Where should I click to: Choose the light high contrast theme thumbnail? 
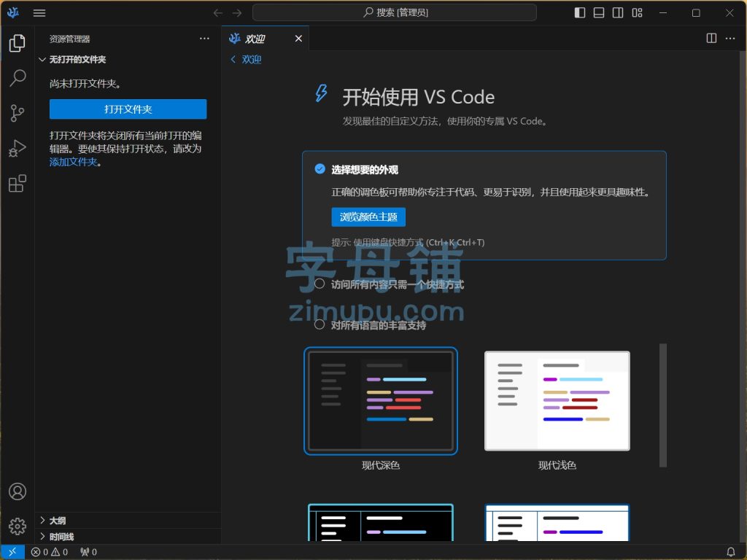click(x=557, y=523)
